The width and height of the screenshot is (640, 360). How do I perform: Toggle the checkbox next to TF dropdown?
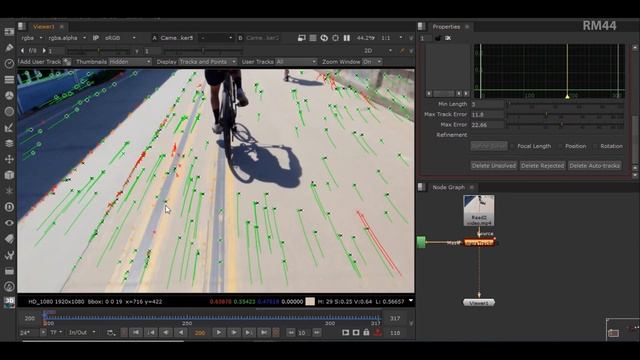(43, 332)
